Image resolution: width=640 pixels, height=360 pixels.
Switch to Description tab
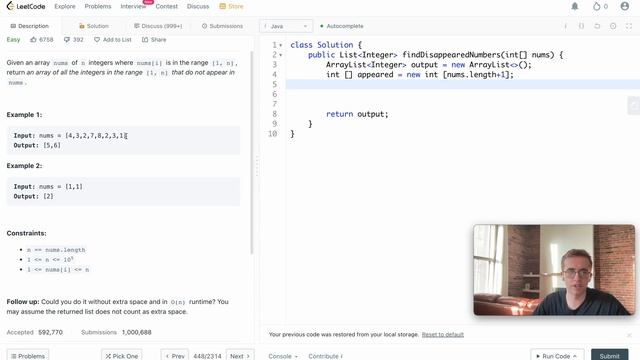[29, 26]
